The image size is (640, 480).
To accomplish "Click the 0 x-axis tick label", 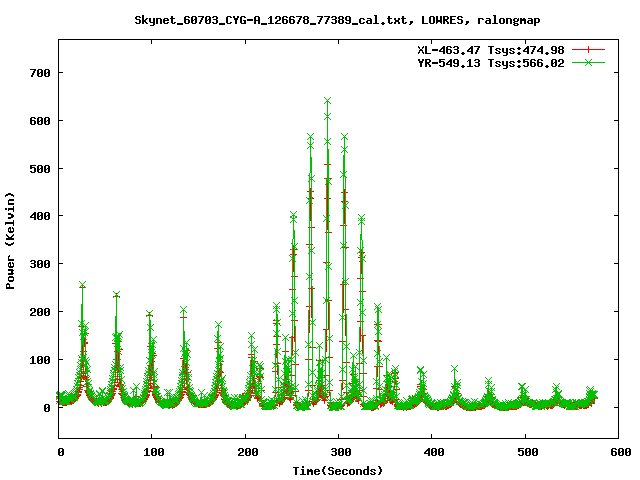I will [61, 452].
